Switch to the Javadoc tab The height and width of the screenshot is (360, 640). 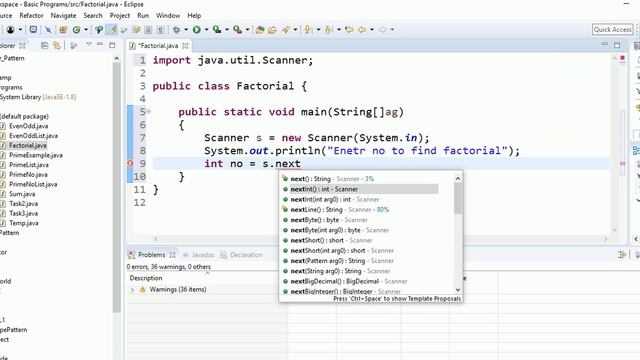[x=198, y=255]
